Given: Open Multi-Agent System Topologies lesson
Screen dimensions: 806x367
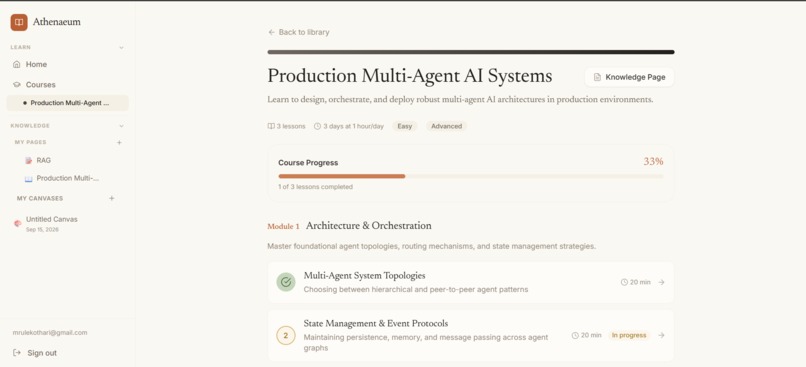Looking at the screenshot, I should click(470, 282).
